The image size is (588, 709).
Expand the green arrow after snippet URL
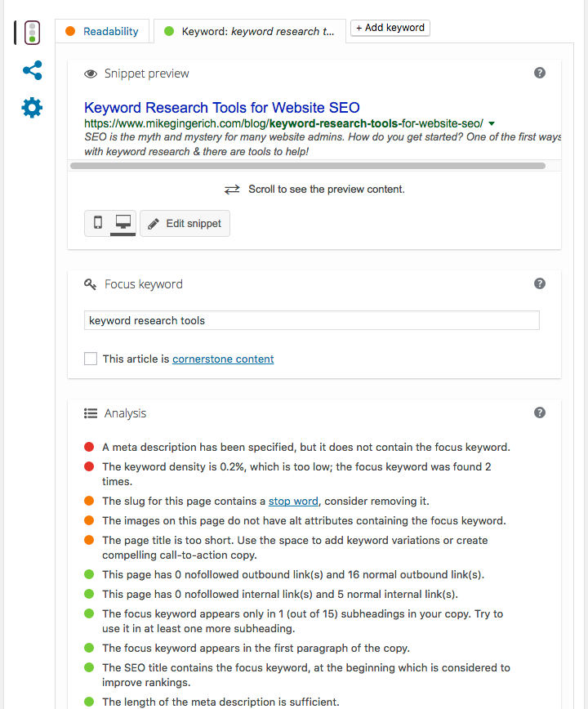492,123
